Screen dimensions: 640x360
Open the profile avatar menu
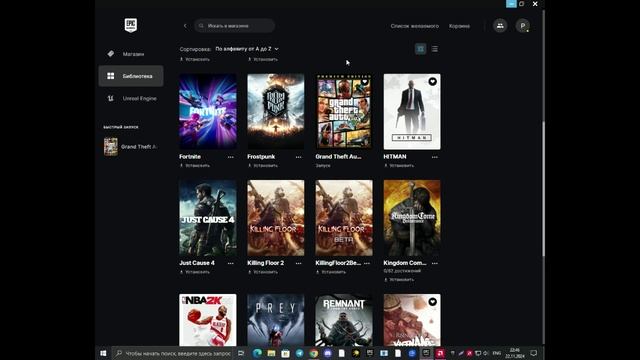pyautogui.click(x=522, y=26)
